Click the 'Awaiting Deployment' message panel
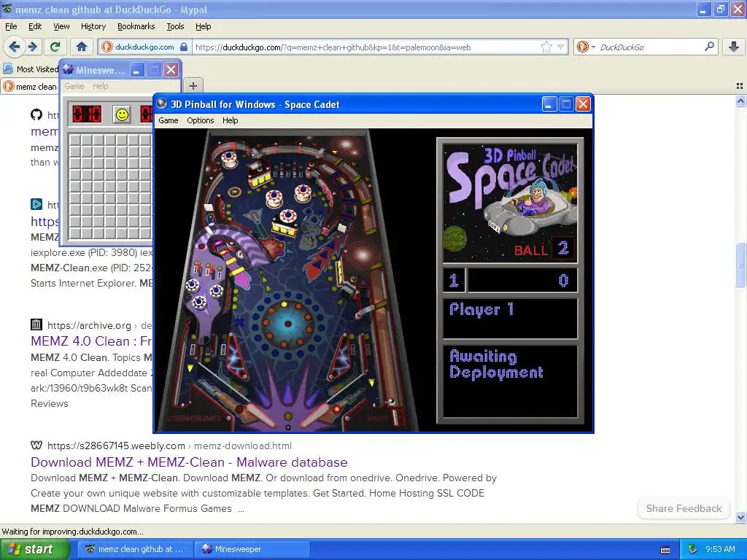 (x=510, y=381)
